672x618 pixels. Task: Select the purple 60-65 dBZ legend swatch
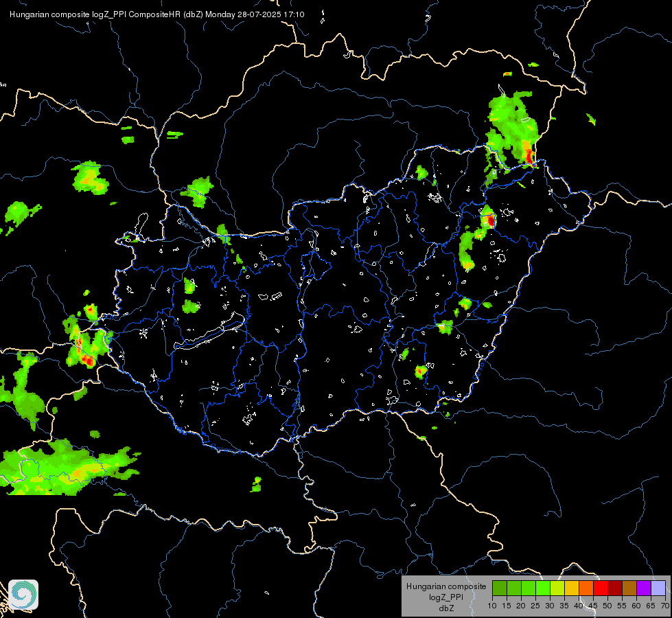[x=644, y=588]
